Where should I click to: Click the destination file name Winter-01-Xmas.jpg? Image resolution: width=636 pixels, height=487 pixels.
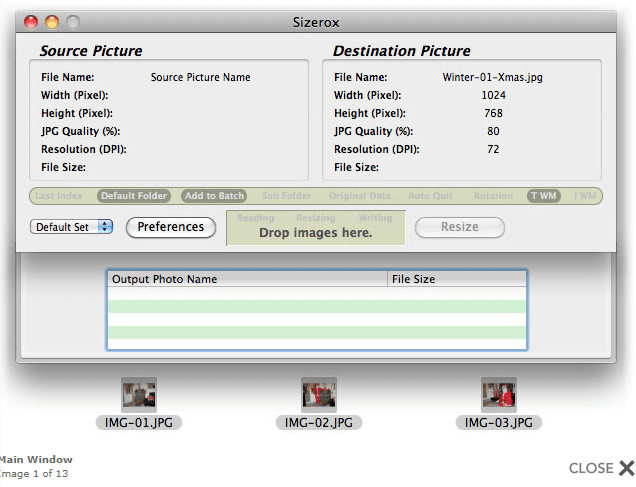coord(493,76)
